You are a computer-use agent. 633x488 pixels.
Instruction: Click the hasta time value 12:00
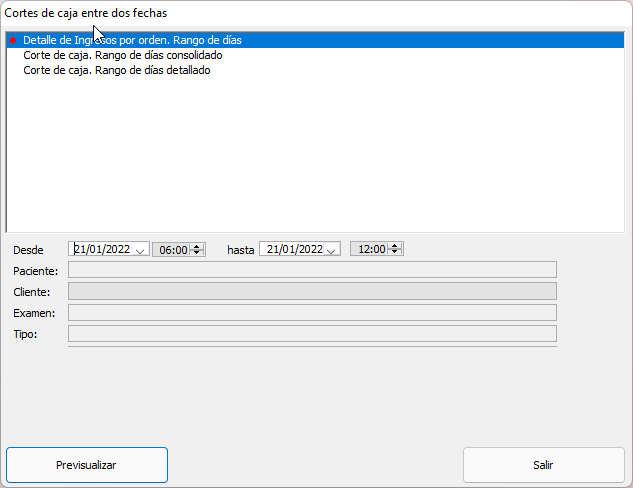370,250
